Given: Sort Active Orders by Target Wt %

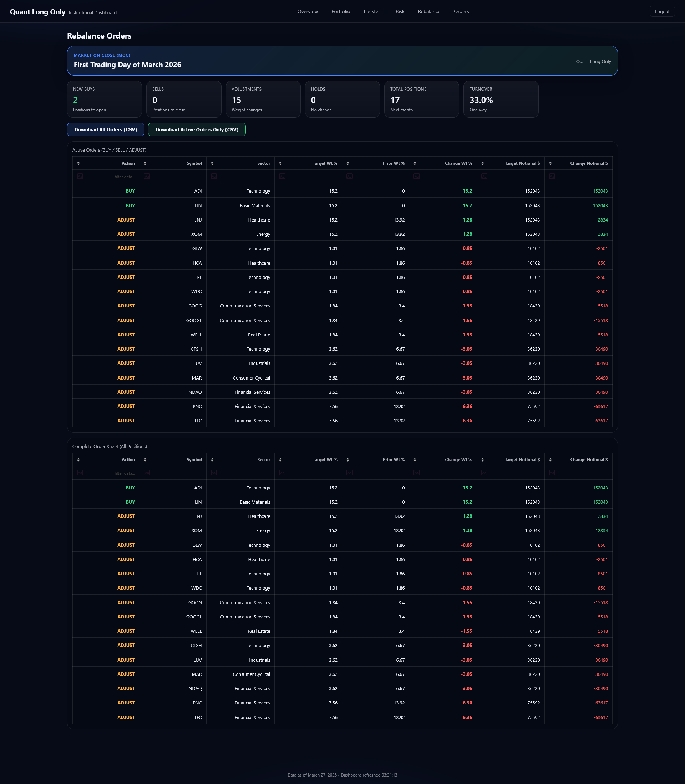Looking at the screenshot, I should [280, 163].
